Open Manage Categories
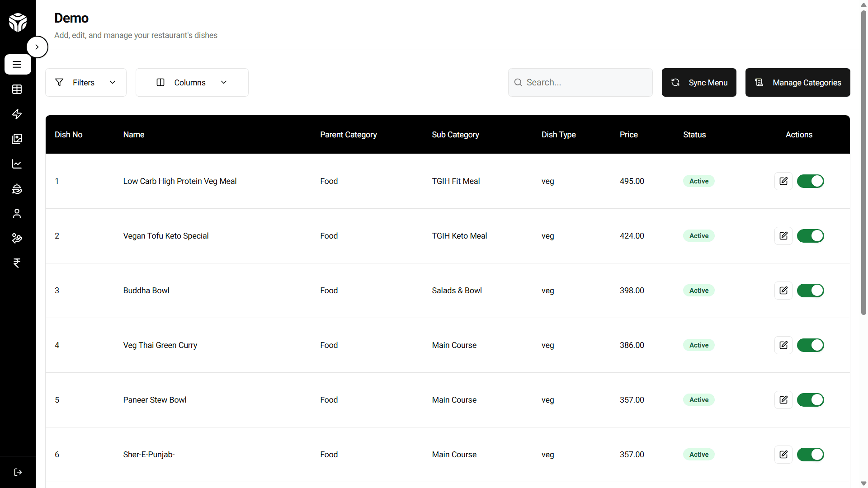868x488 pixels. (797, 83)
